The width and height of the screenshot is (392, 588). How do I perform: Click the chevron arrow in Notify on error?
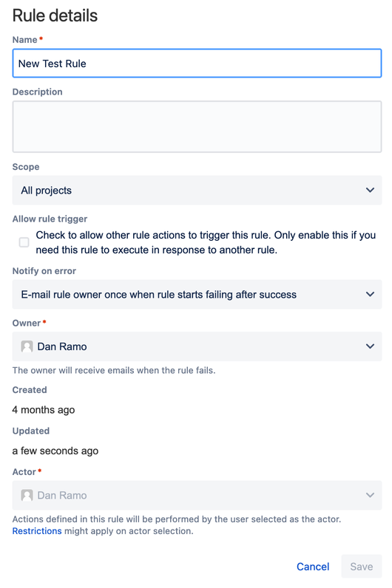click(x=370, y=295)
